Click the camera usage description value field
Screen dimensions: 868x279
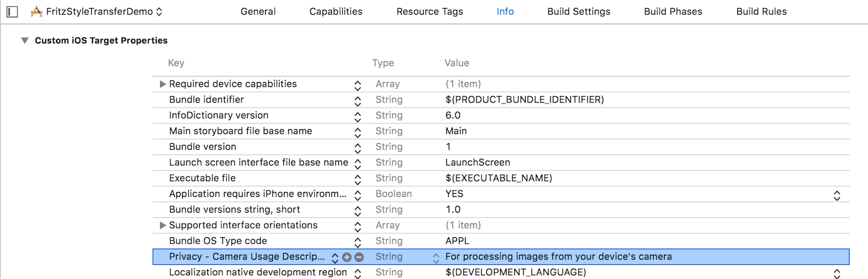[558, 257]
